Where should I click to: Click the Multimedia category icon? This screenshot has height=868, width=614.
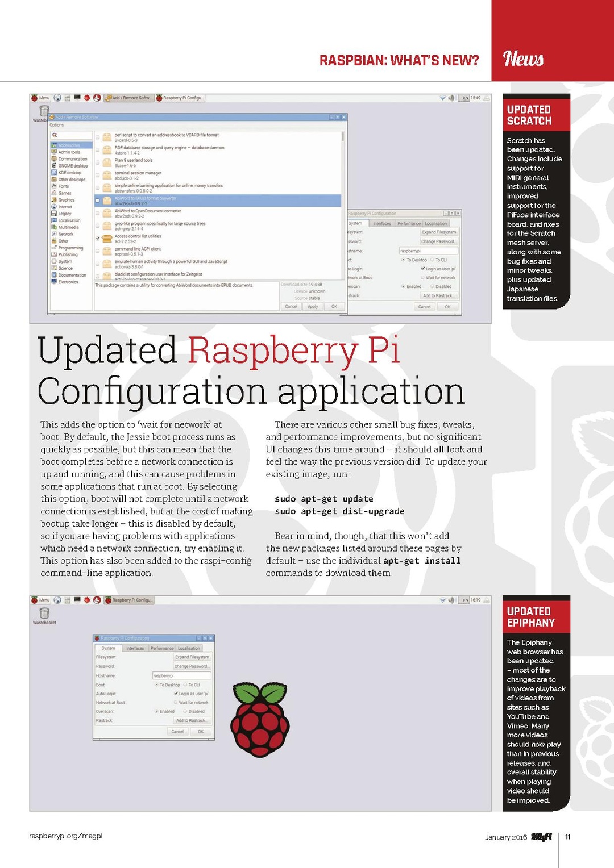click(x=54, y=227)
